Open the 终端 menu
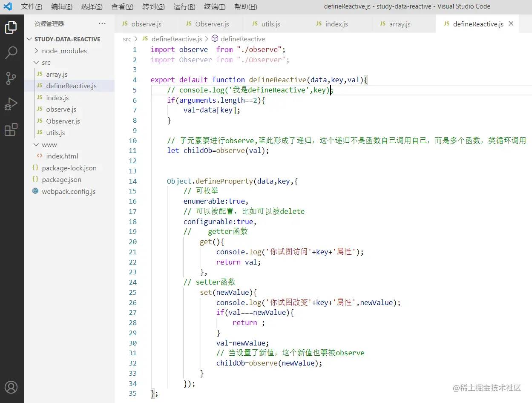The width and height of the screenshot is (532, 403). coord(214,6)
